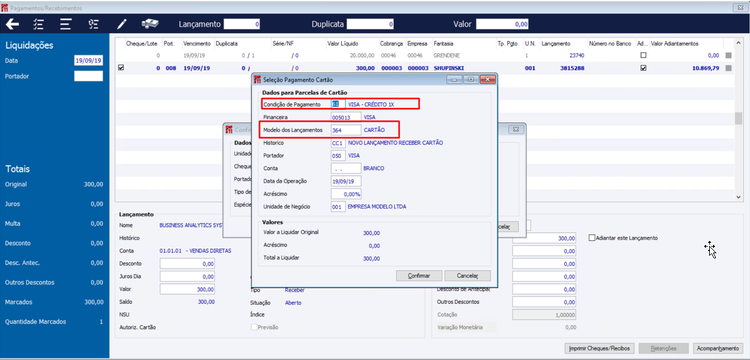The image size is (750, 360).
Task: Select the numbered list icon in toolbar
Action: pyautogui.click(x=94, y=24)
